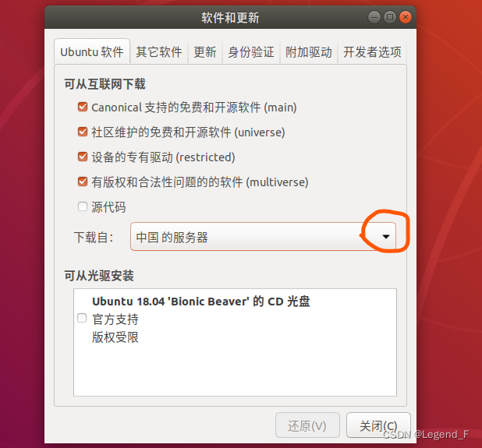Click the maximize window icon

tap(390, 17)
